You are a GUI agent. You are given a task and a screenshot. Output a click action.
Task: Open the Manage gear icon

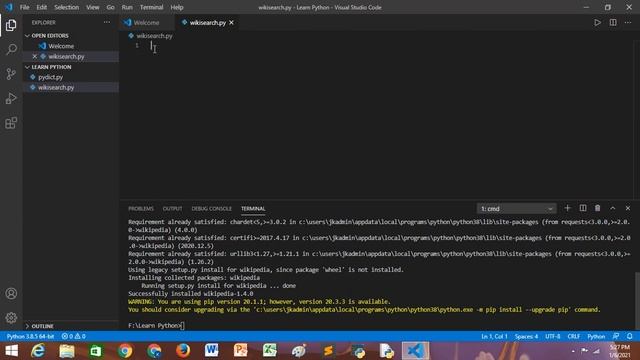(11, 318)
